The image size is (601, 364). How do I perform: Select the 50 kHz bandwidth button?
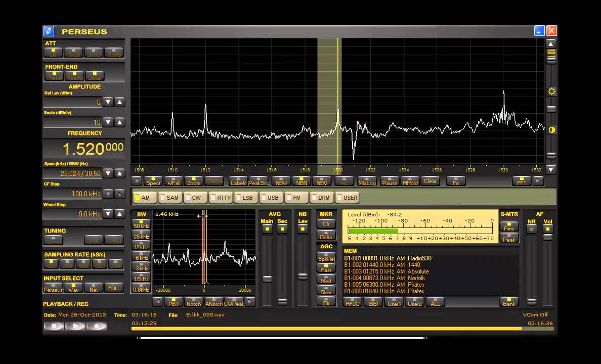pyautogui.click(x=141, y=224)
